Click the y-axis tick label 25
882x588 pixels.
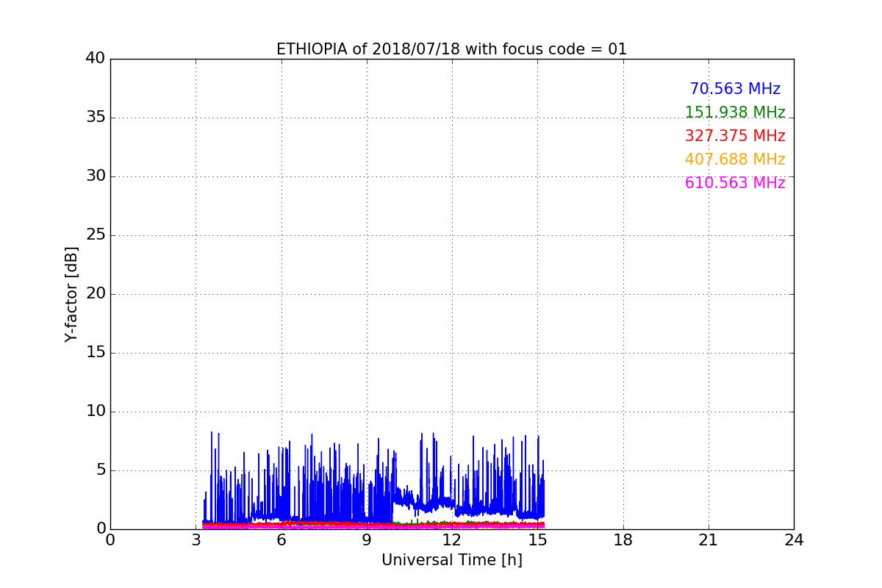(96, 235)
